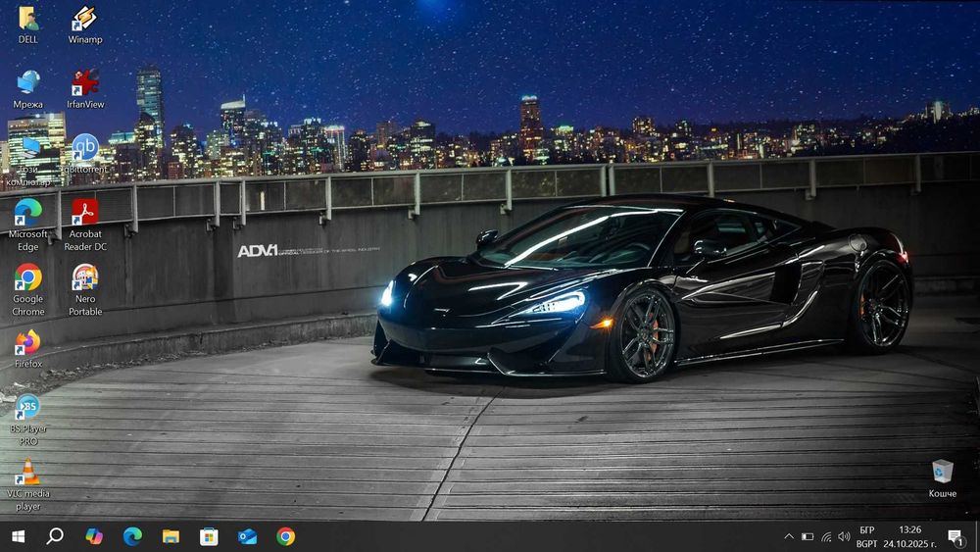This screenshot has width=980, height=552.
Task: Open the Windows Start menu
Action: point(18,536)
